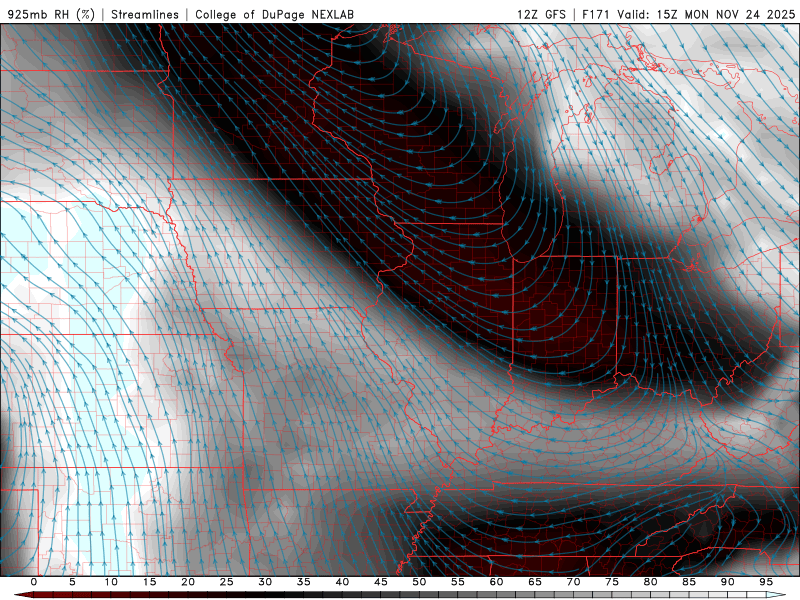This screenshot has height=600, width=800.
Task: Click the "20" colorbar scale label
Action: click(x=188, y=582)
